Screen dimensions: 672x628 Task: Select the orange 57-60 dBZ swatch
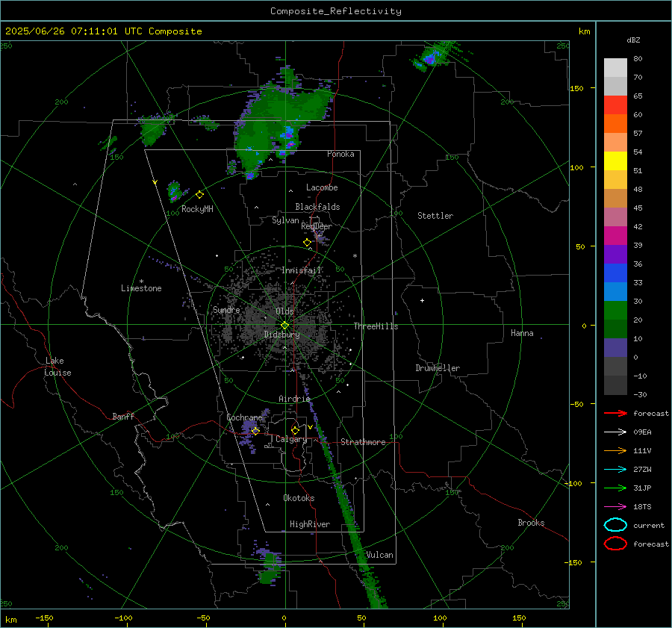pyautogui.click(x=615, y=123)
